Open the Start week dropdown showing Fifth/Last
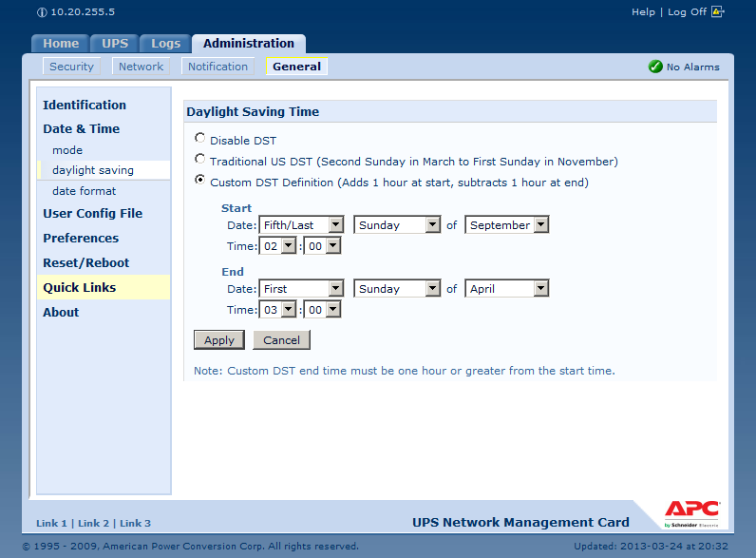756x558 pixels. [x=301, y=225]
